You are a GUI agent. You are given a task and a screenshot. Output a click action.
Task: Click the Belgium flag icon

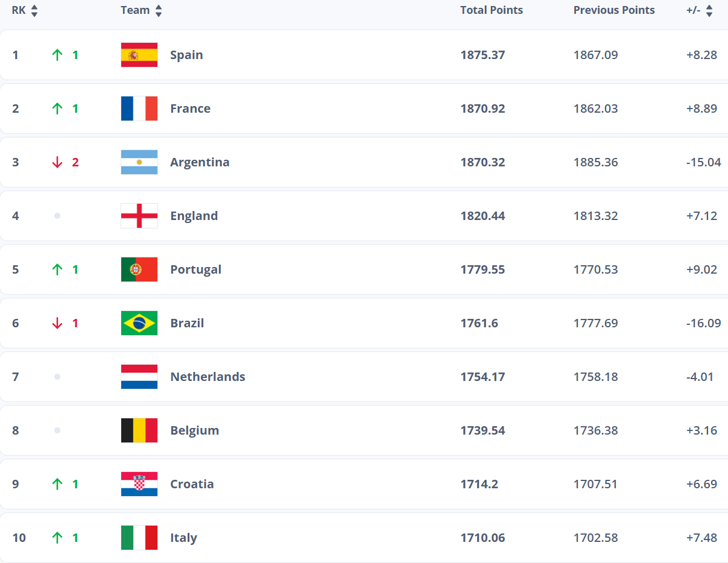point(139,430)
